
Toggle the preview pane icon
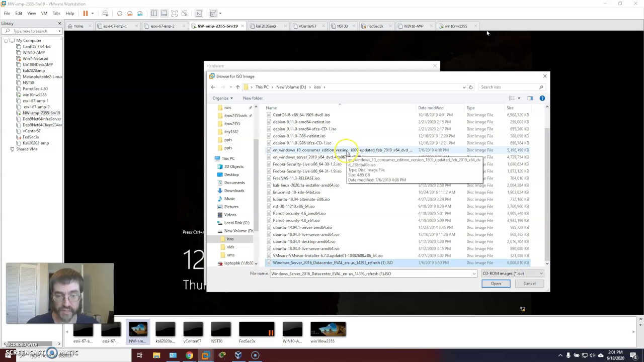click(x=530, y=98)
